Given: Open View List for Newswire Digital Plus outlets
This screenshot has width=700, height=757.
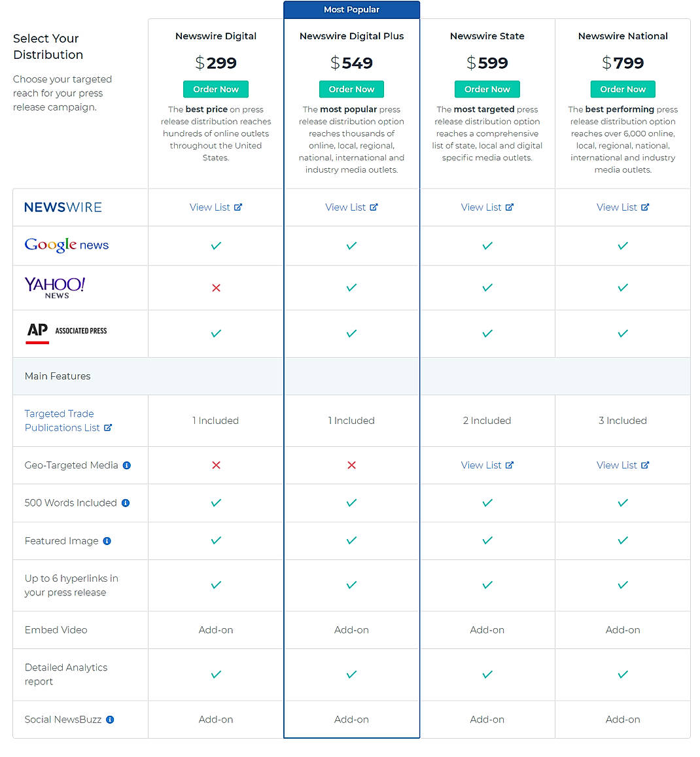Looking at the screenshot, I should pyautogui.click(x=351, y=207).
